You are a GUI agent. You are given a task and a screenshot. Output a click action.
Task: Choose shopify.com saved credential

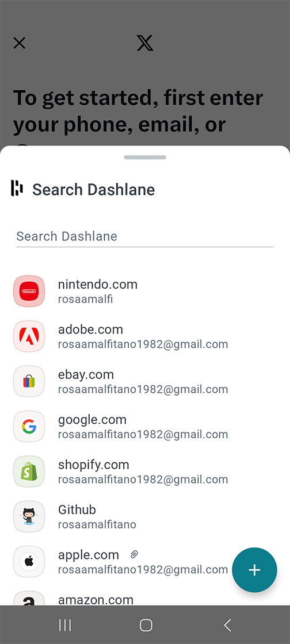145,471
